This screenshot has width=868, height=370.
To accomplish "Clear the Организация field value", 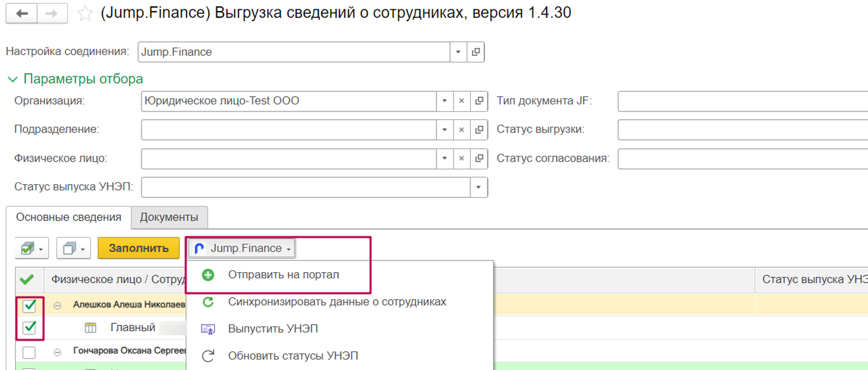I will coord(461,101).
